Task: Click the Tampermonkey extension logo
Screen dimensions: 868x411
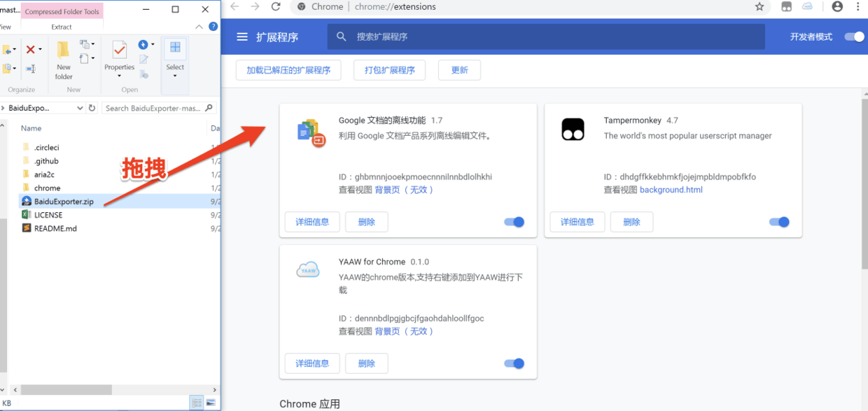Action: [573, 129]
